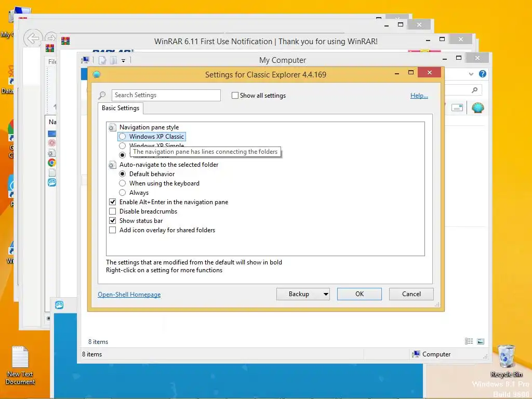Maximize the Classic Explorer settings dialog
Viewport: 532px width, 399px height.
pyautogui.click(x=411, y=72)
